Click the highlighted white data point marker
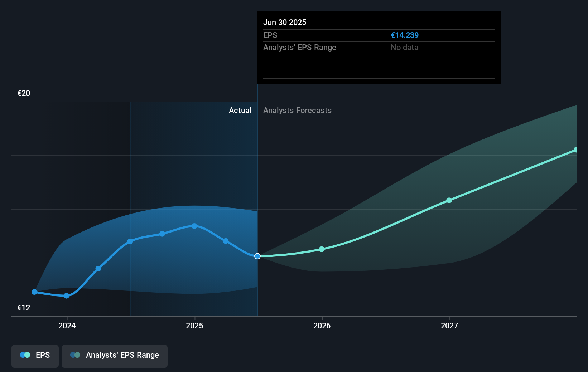 coord(257,256)
